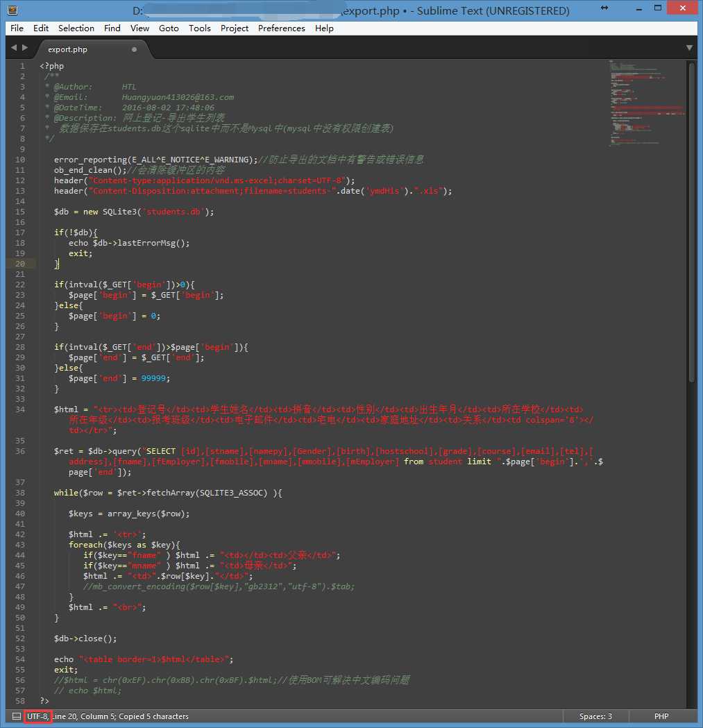703x728 pixels.
Task: Click 'students.db' string on line 15
Action: click(173, 212)
